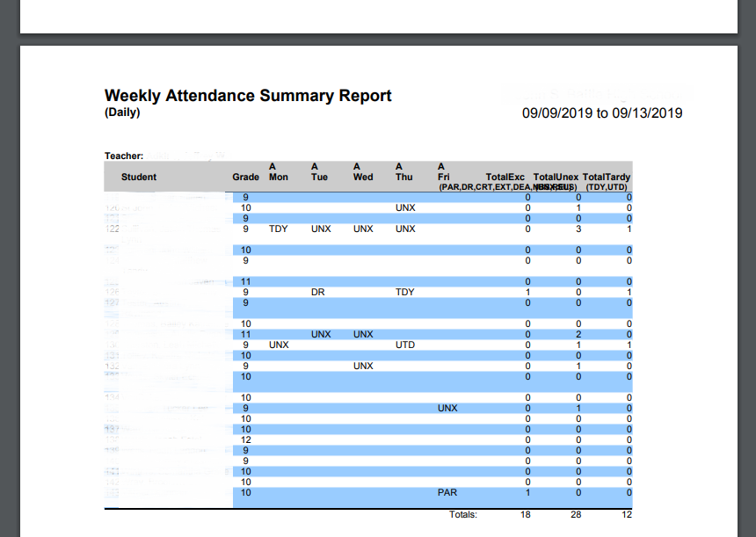Select the "UNX" entry under Fri

(x=447, y=409)
